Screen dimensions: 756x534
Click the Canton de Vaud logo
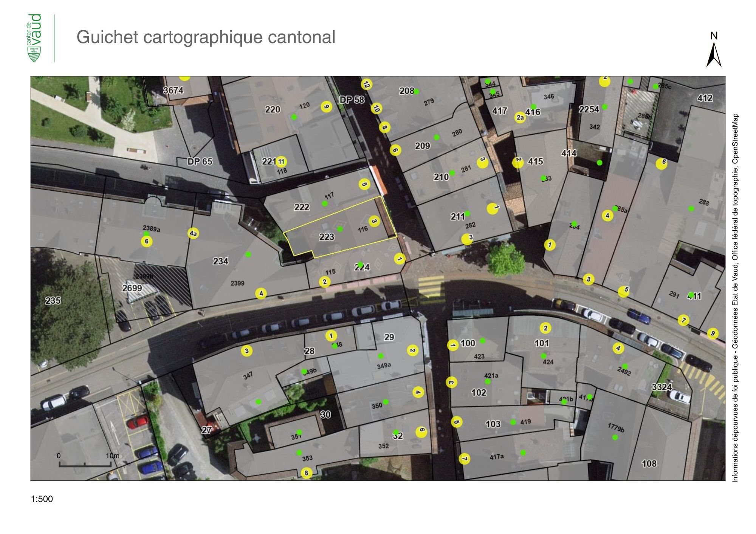coord(35,38)
